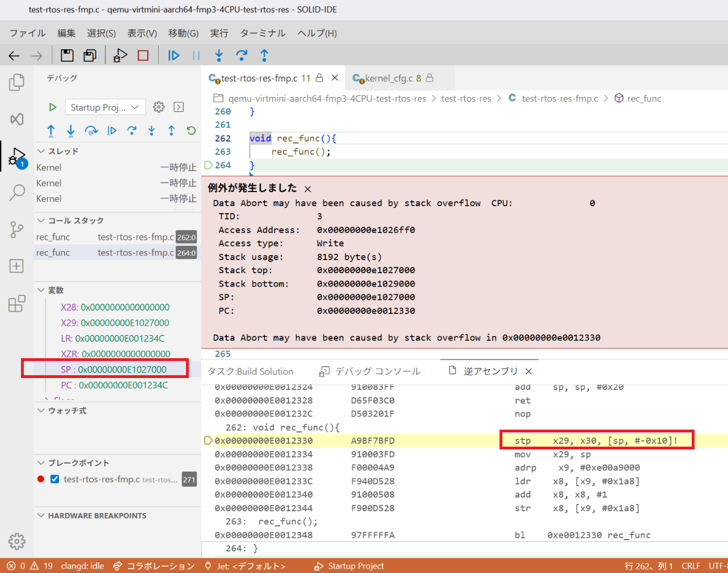728x573 pixels.
Task: Click the Restart icon in debug panel
Action: [191, 130]
